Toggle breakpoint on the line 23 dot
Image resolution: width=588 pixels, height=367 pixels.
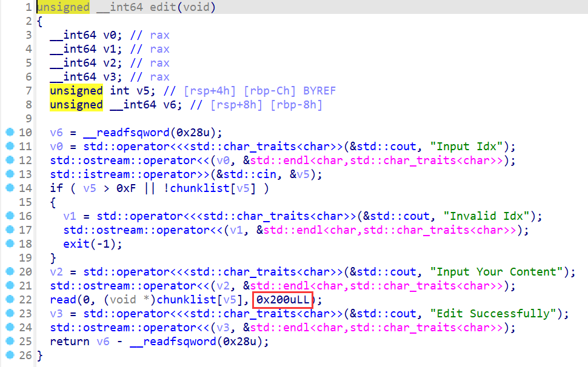pos(9,314)
